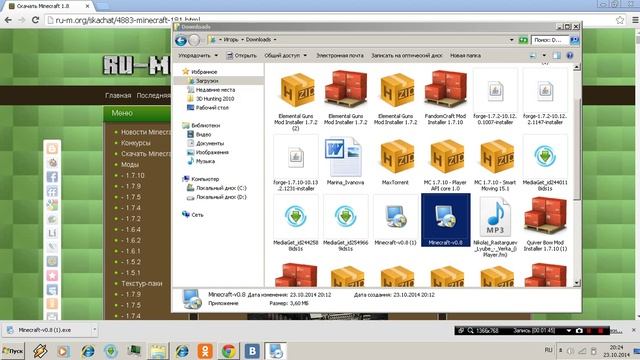The height and width of the screenshot is (360, 640).
Task: Reload the Chrome page
Action: pos(36,20)
